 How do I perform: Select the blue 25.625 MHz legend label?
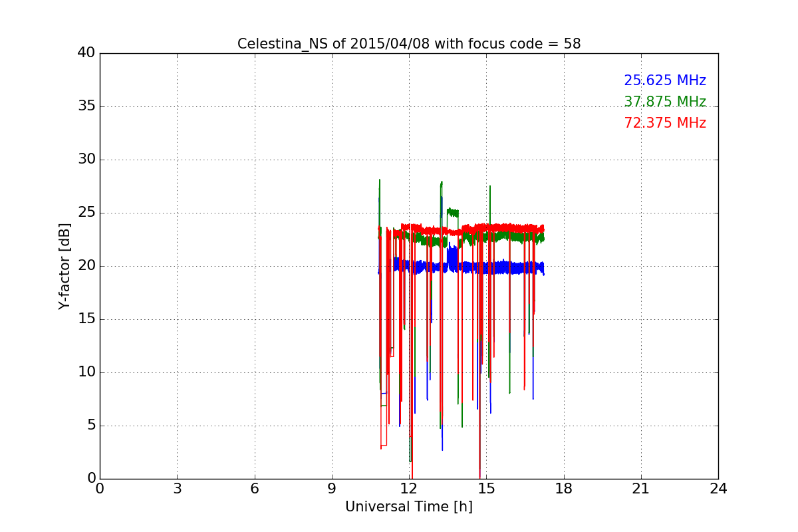(x=665, y=80)
